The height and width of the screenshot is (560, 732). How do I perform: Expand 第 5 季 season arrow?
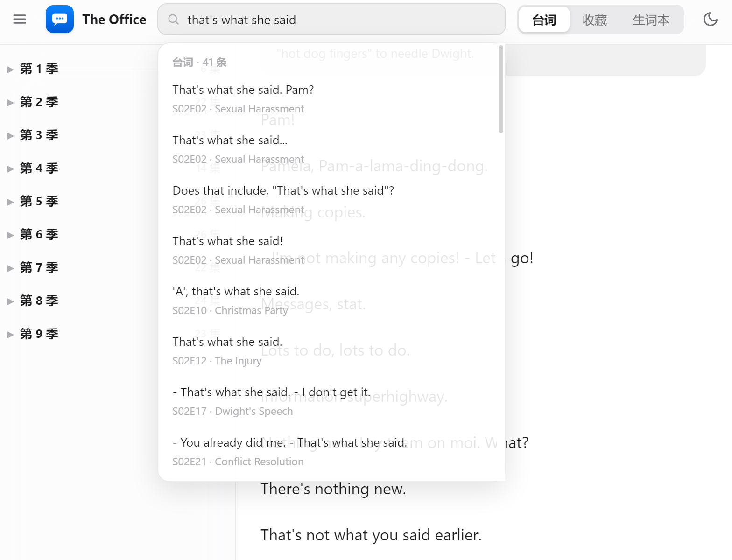pyautogui.click(x=10, y=202)
